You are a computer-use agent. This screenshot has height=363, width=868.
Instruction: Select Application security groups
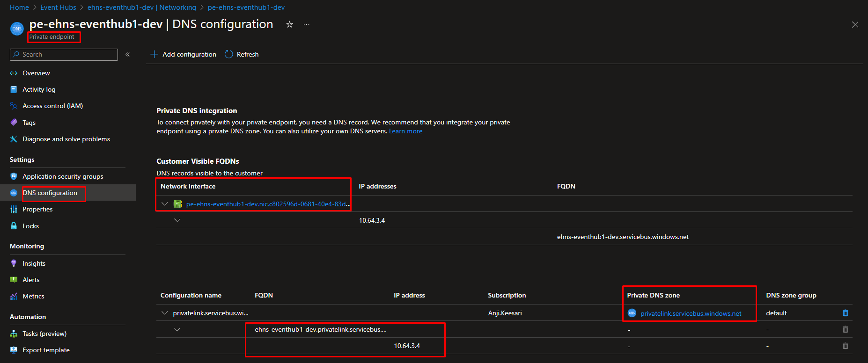coord(63,176)
